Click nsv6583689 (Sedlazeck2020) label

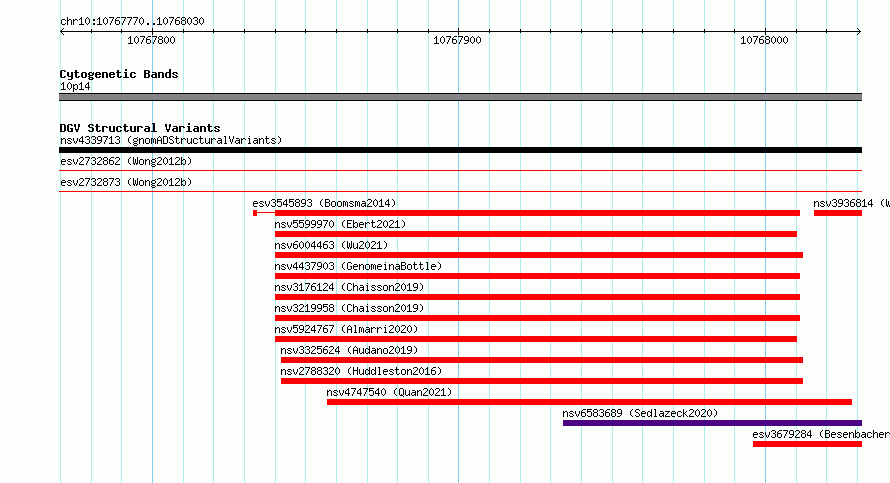pos(640,413)
